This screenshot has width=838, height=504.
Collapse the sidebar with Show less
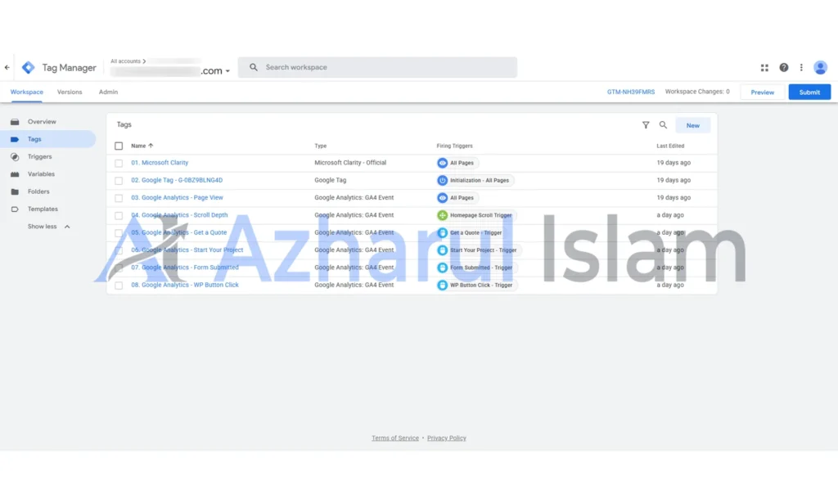click(x=48, y=227)
